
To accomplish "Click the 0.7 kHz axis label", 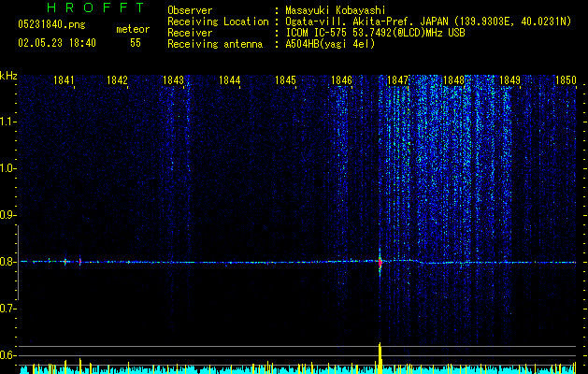I will 7,309.
